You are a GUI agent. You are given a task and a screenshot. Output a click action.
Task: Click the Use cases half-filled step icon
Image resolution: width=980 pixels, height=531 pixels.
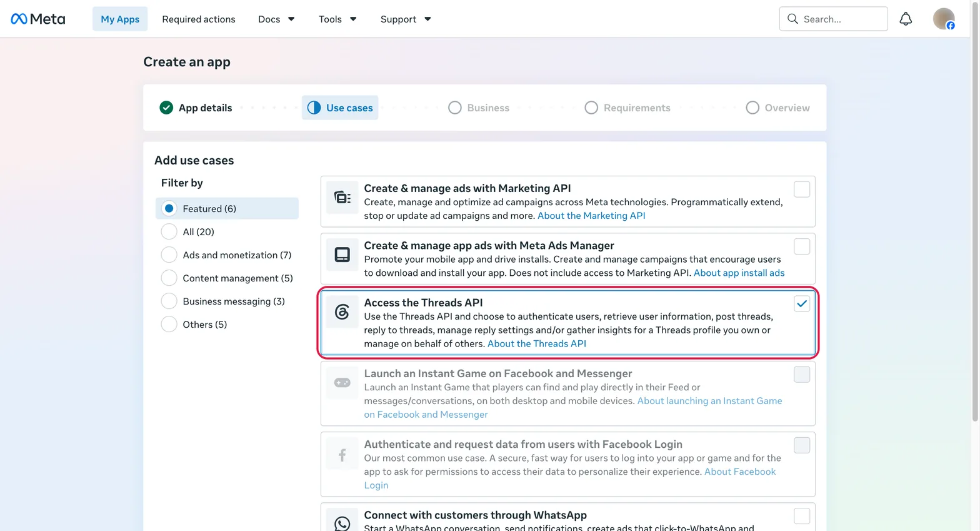314,108
